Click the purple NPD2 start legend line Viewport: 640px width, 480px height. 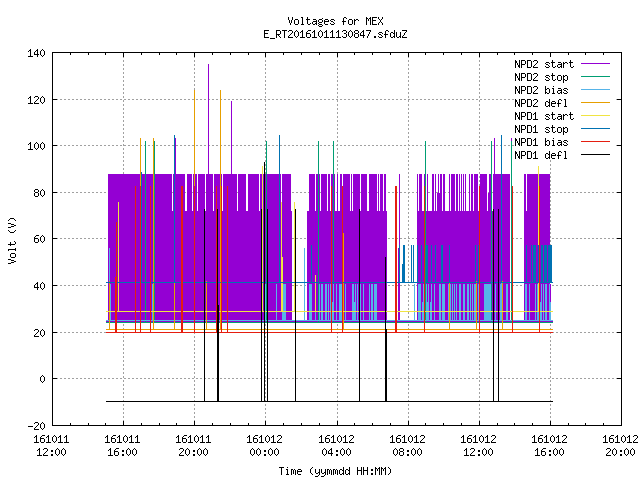pos(595,64)
